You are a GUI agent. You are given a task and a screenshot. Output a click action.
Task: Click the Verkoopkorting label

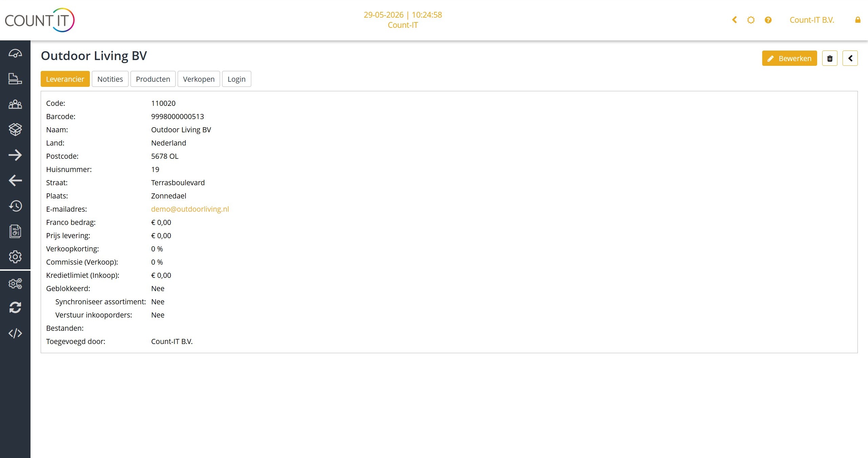[x=73, y=249]
